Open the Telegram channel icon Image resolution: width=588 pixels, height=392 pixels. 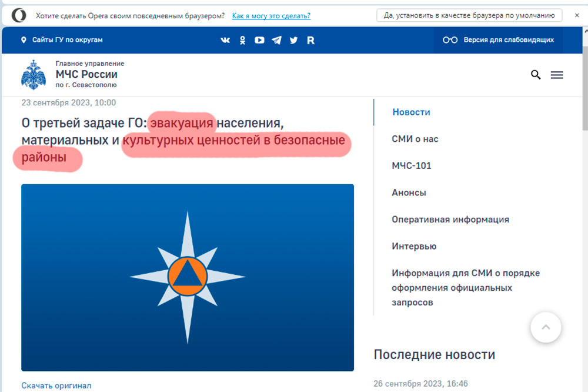(276, 40)
